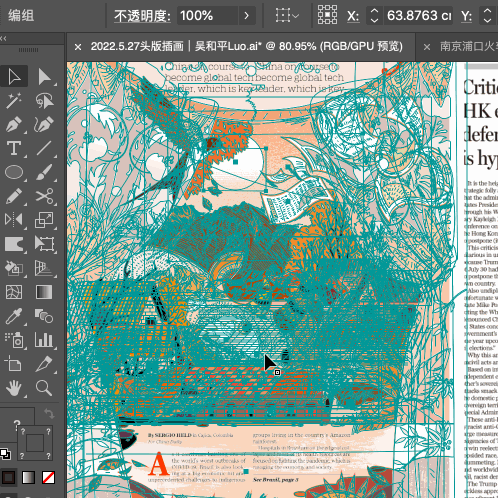Click the X value stepper arrows

(x=374, y=16)
